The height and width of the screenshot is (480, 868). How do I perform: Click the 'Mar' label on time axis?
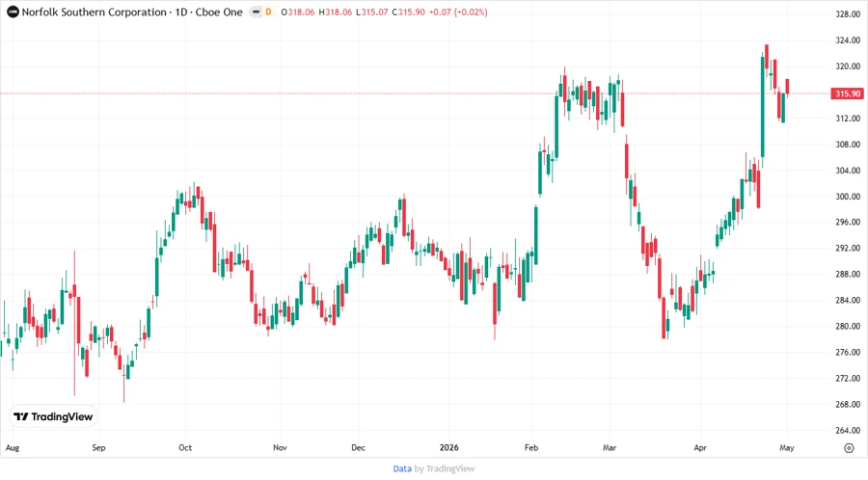click(x=610, y=447)
